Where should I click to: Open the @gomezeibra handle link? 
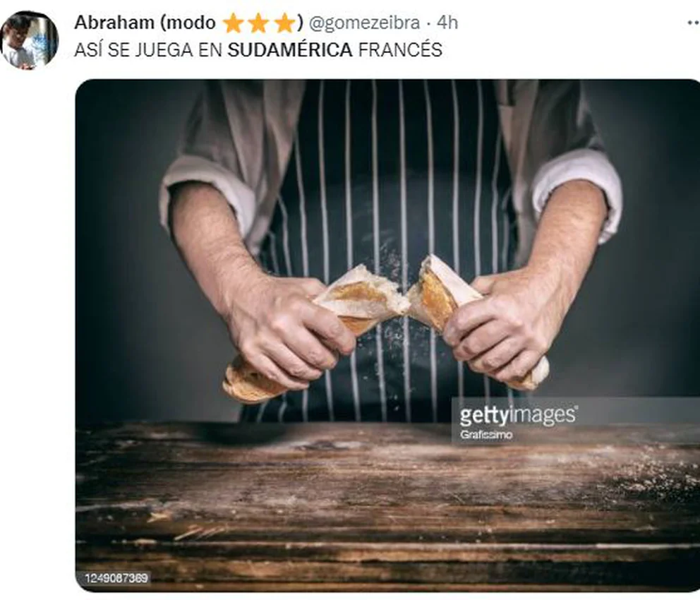[x=364, y=23]
